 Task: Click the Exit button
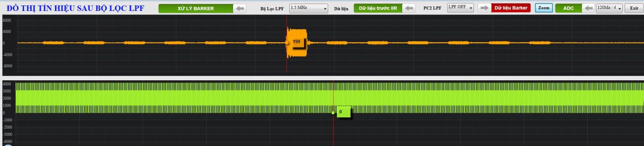click(634, 8)
